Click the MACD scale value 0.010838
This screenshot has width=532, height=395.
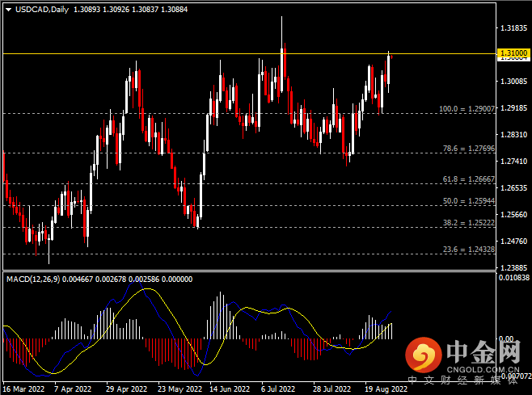click(514, 277)
